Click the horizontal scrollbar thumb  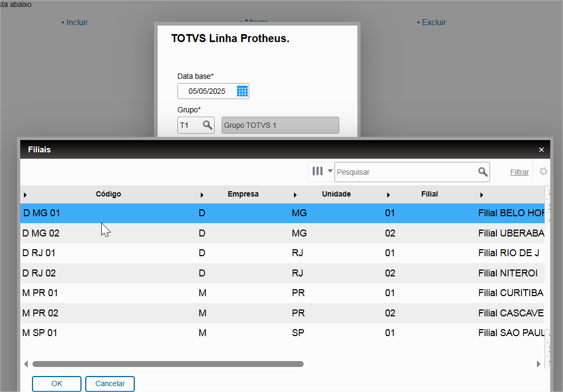pyautogui.click(x=168, y=364)
